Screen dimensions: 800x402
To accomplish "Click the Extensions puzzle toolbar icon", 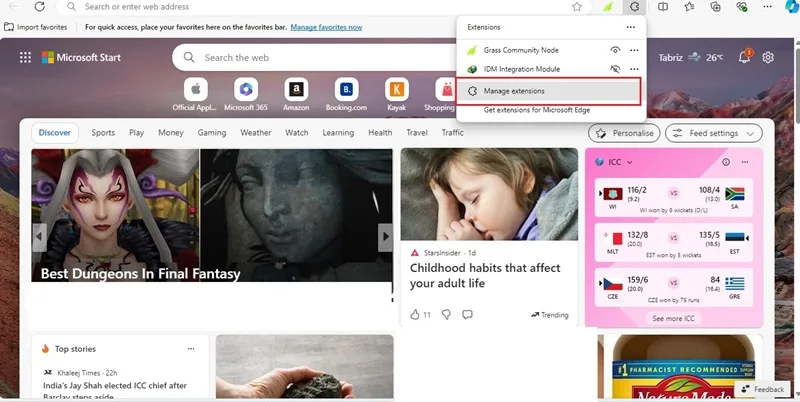I will pyautogui.click(x=634, y=7).
